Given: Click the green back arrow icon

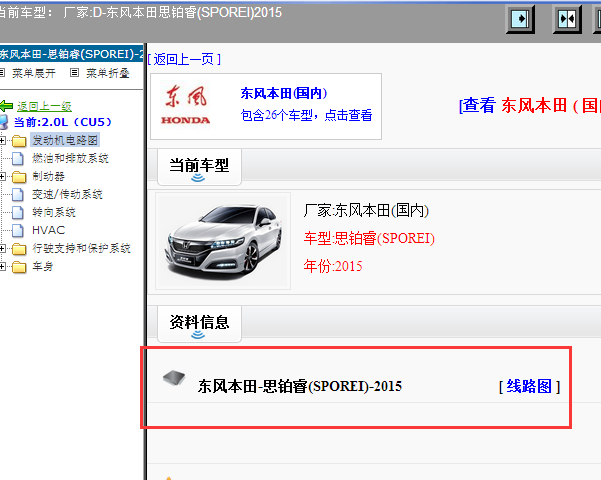Looking at the screenshot, I should coord(6,106).
